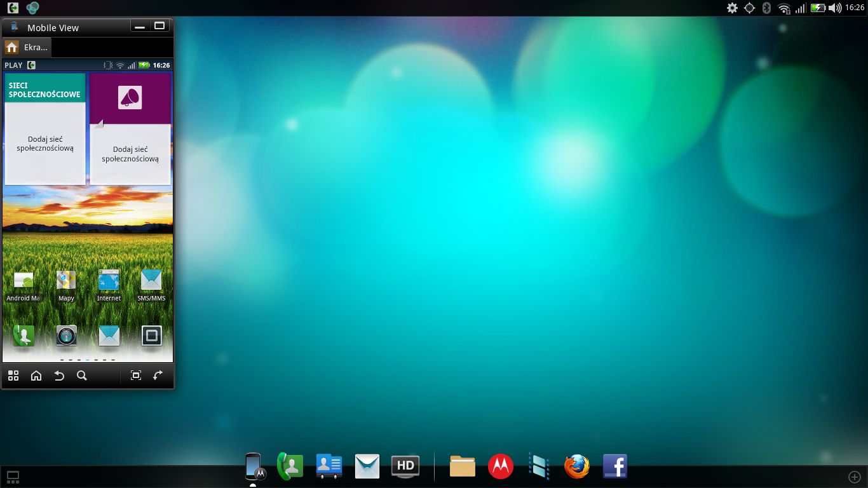This screenshot has width=868, height=488.
Task: Click the location crosshair status icon
Action: [749, 8]
